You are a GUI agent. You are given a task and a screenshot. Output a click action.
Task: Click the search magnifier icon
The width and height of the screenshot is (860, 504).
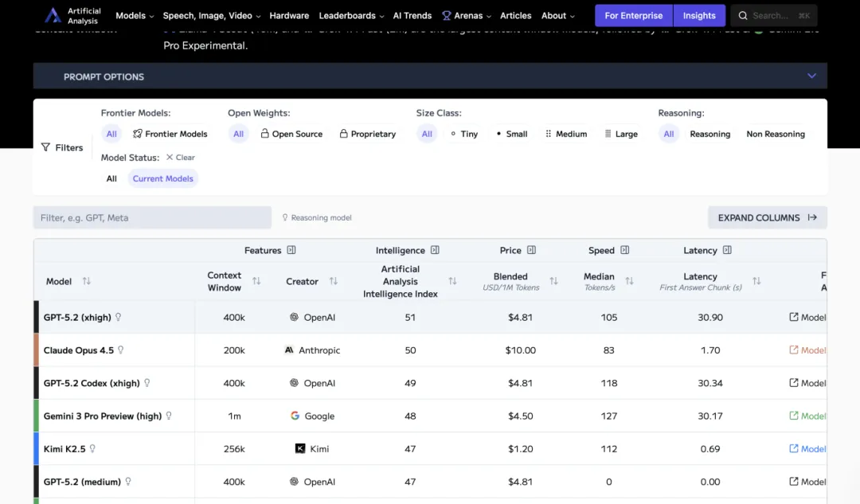[743, 15]
